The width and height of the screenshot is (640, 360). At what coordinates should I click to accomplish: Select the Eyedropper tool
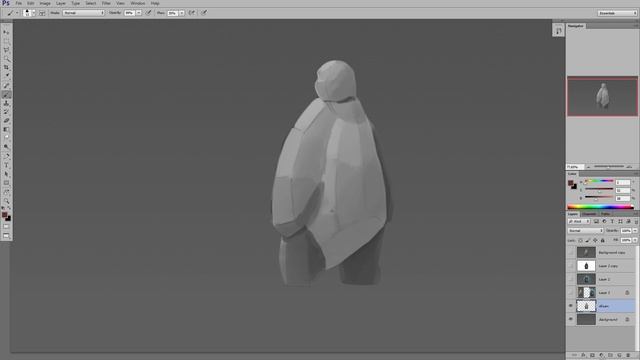click(6, 76)
